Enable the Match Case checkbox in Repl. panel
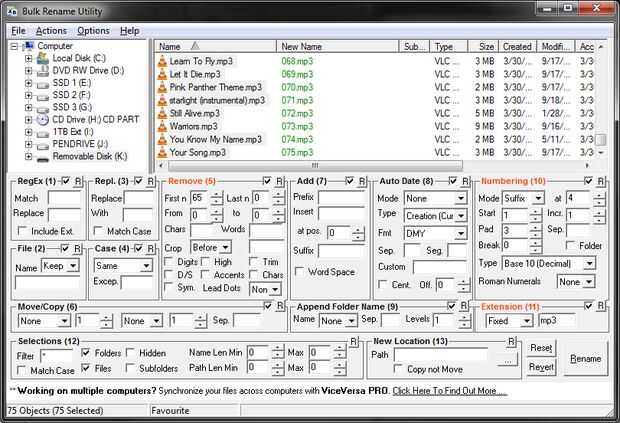This screenshot has height=423, width=620. (98, 230)
